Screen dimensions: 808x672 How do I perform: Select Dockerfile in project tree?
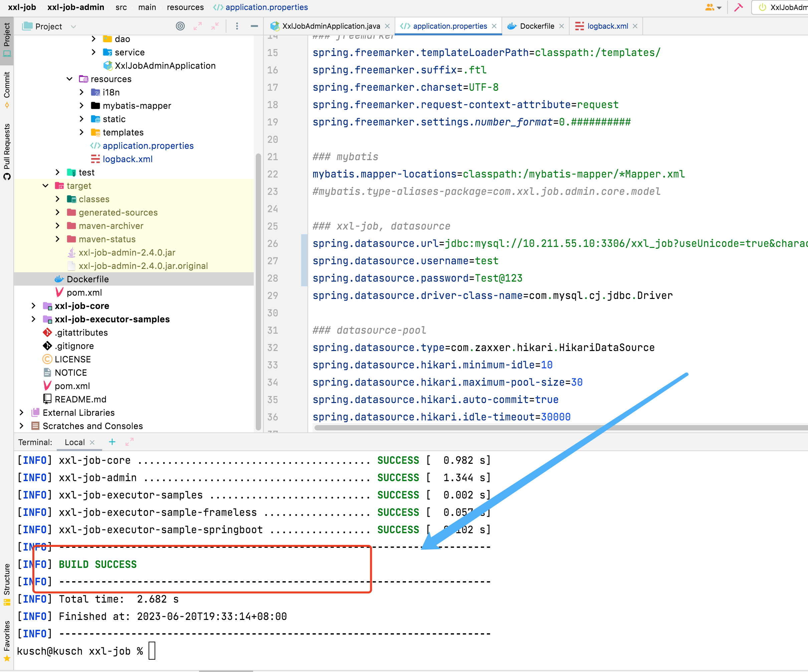pos(81,279)
